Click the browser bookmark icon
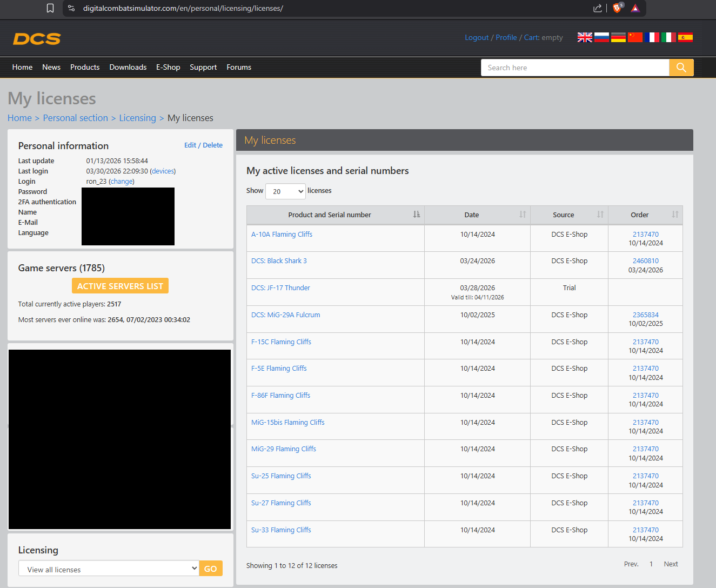Image resolution: width=716 pixels, height=588 pixels. point(50,8)
